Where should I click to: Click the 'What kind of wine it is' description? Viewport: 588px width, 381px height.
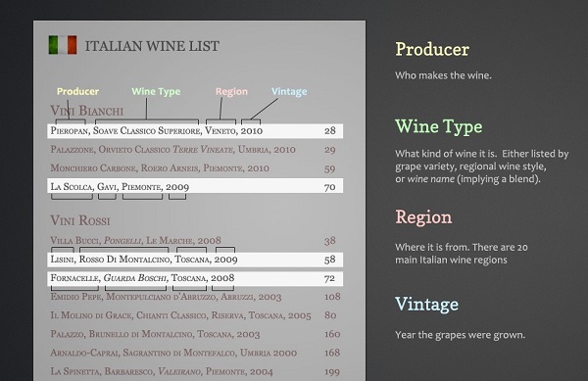[x=482, y=167]
